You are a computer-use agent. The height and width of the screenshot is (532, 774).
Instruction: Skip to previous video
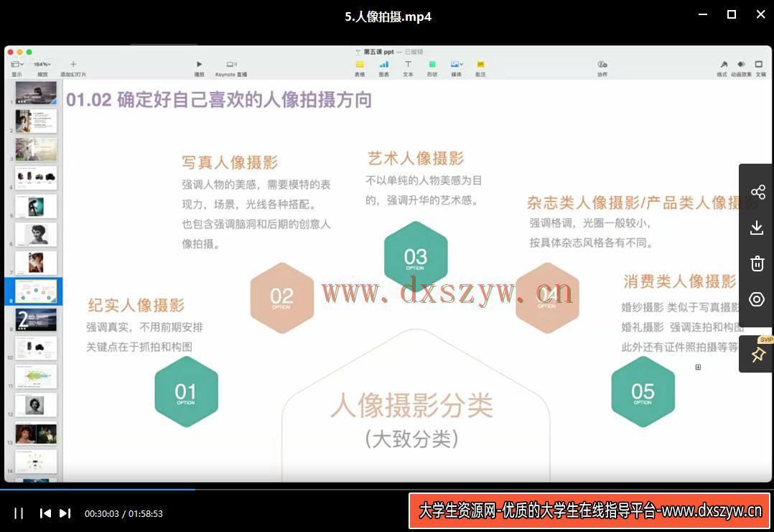45,513
